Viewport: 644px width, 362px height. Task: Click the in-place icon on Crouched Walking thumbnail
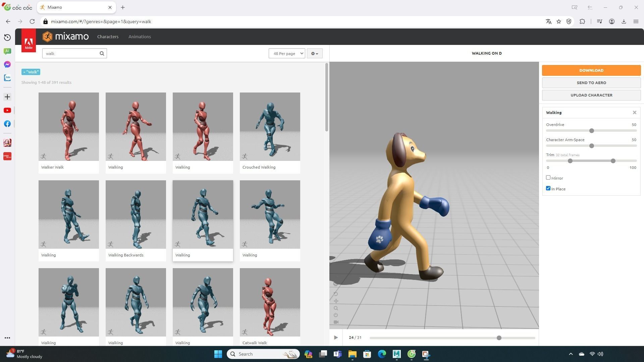[245, 157]
